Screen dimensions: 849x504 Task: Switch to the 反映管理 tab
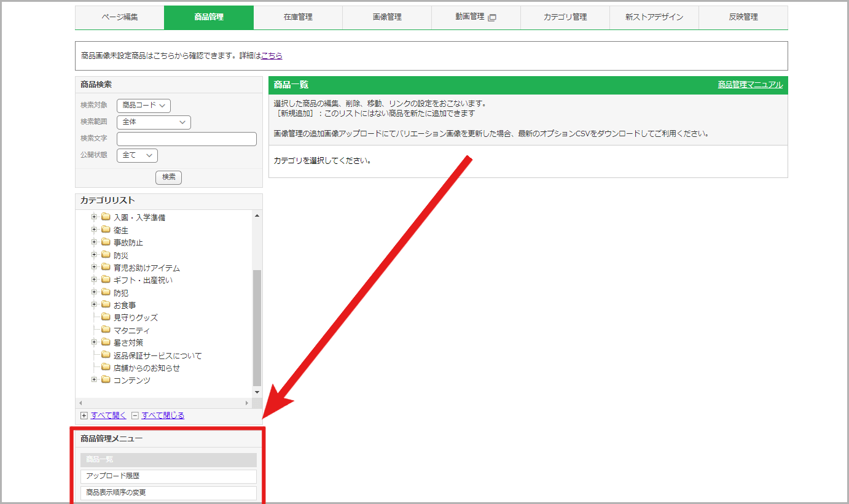pos(743,17)
